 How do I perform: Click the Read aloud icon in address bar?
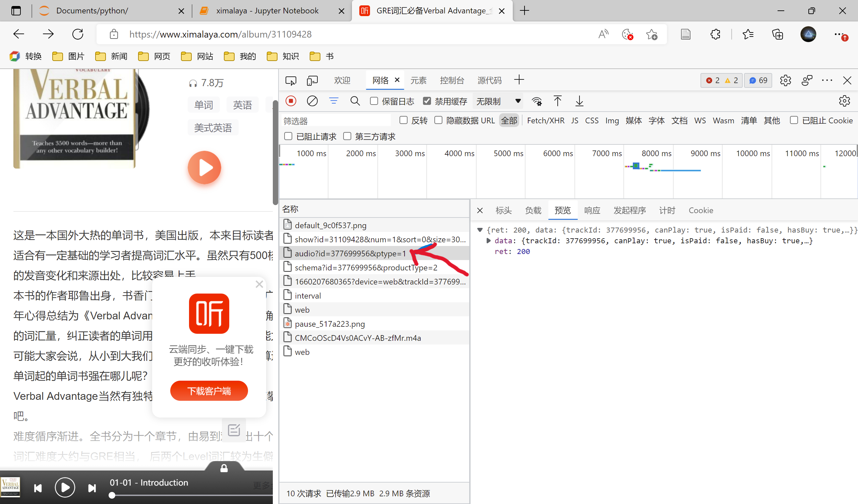click(603, 34)
